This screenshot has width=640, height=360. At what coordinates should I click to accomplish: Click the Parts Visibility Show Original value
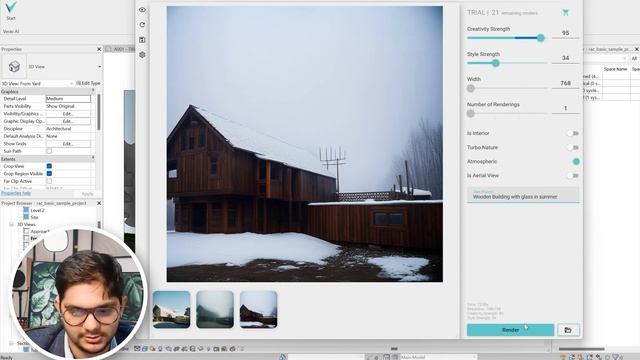coord(68,106)
